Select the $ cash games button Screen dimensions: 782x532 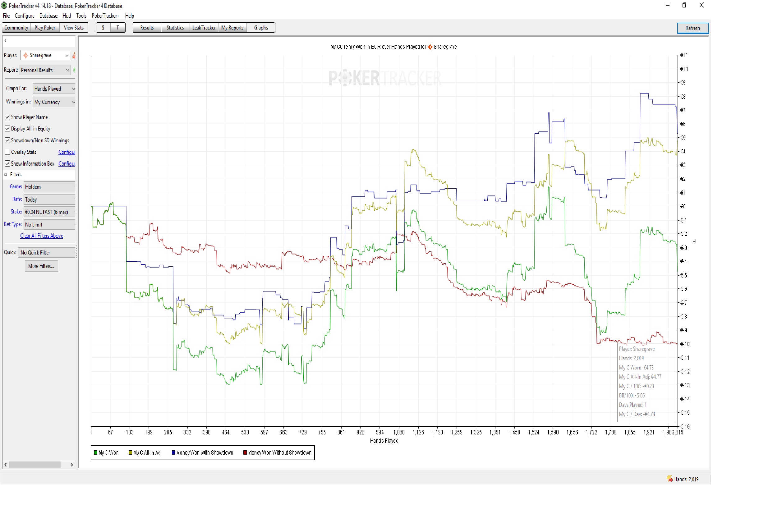pyautogui.click(x=103, y=28)
